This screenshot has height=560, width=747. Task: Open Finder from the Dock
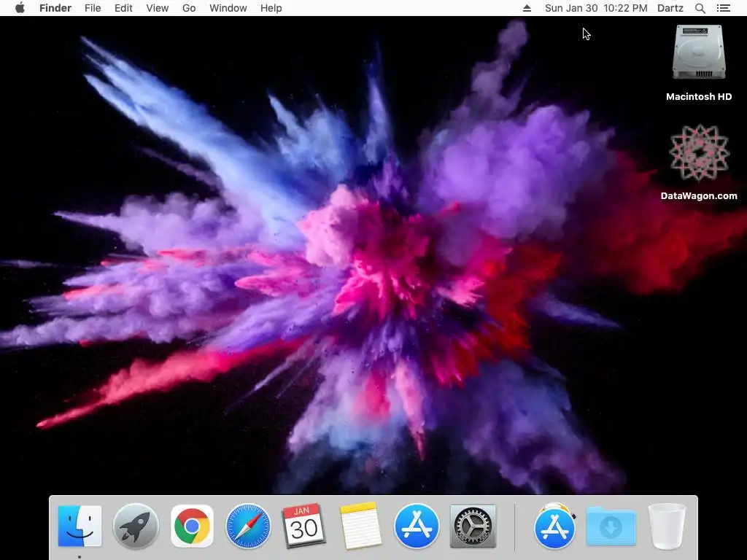pos(80,526)
